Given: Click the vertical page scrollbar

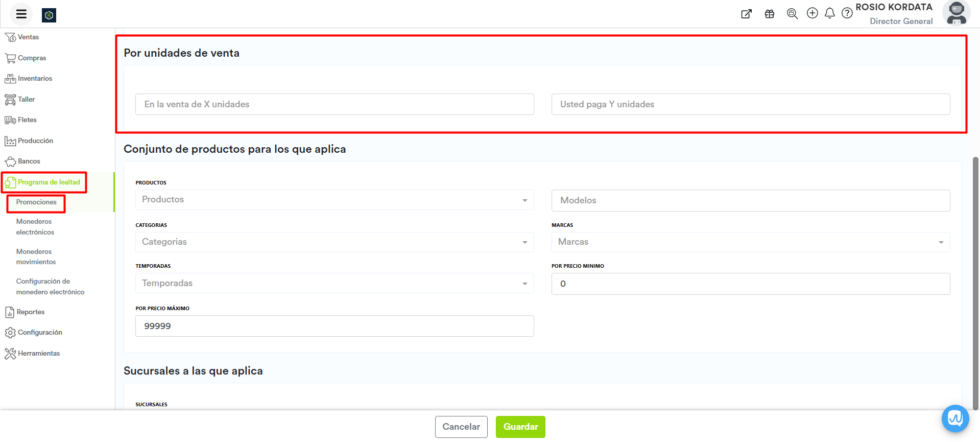Looking at the screenshot, I should coord(975,281).
